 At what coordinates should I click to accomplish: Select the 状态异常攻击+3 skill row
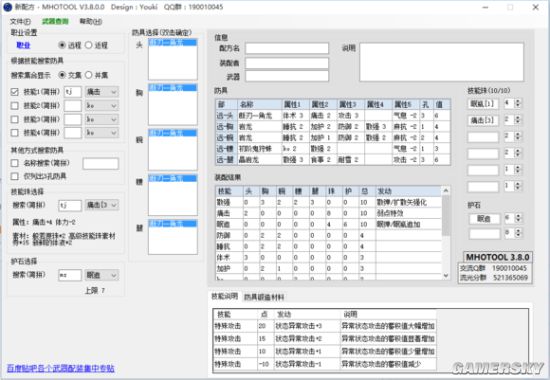pos(325,326)
